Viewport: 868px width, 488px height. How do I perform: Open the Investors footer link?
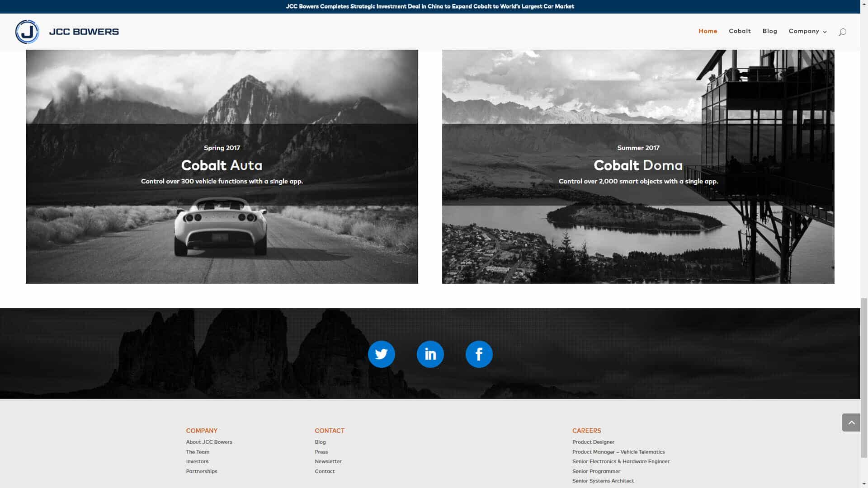(x=197, y=461)
